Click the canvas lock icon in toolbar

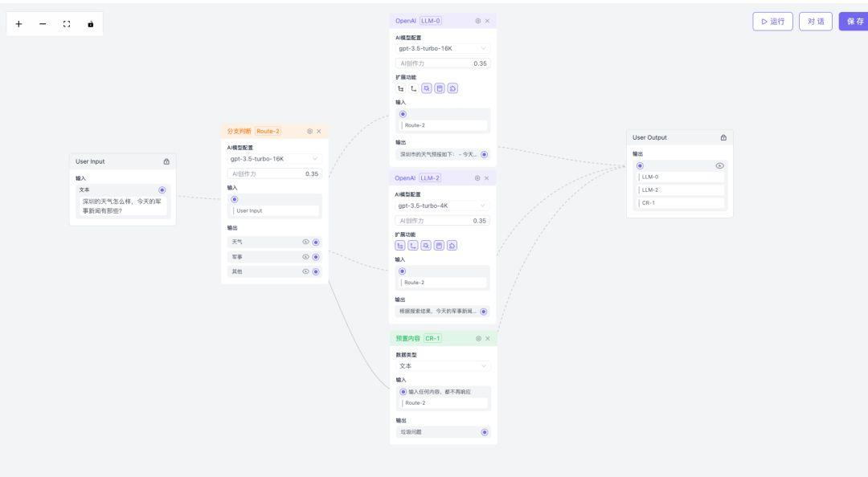(x=90, y=24)
